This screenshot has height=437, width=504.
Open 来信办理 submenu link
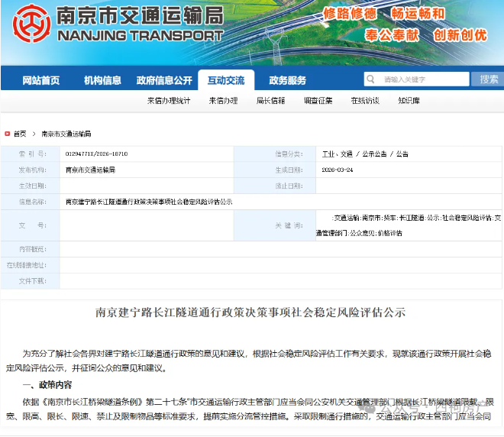[x=223, y=100]
